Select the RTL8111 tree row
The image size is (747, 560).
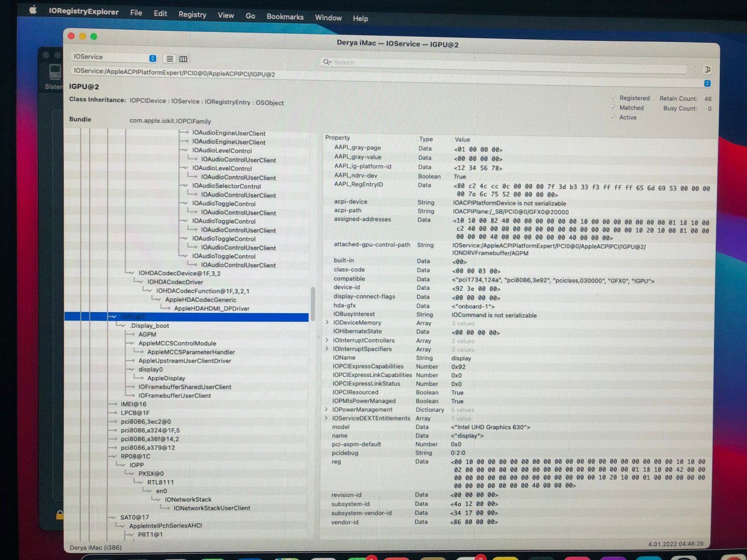tap(160, 482)
